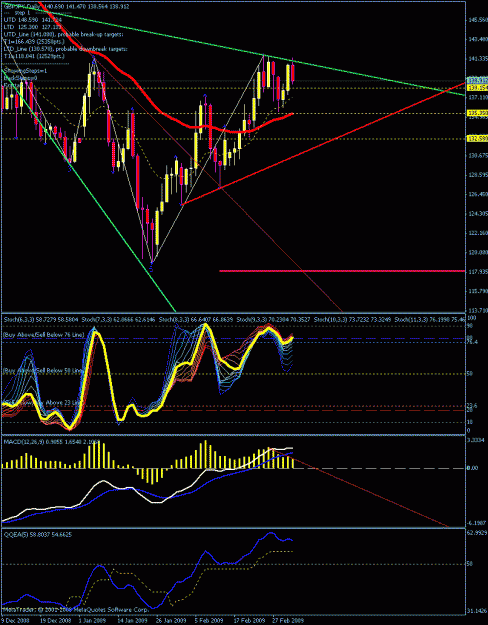Click the Stoch(10,3,3) indicator label
The width and height of the screenshot is (488, 625).
[x=353, y=320]
